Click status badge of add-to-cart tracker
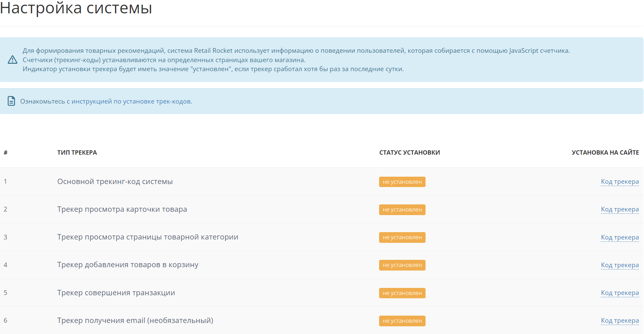The image size is (644, 334). (x=402, y=265)
